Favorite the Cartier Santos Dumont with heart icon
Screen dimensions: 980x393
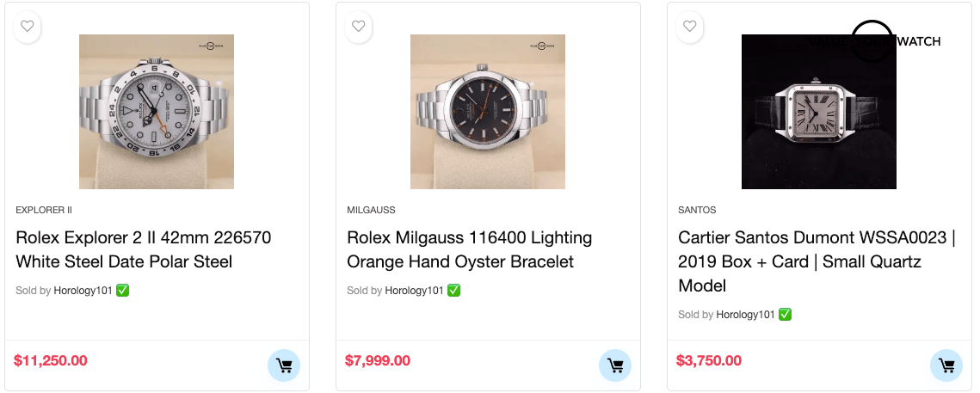pyautogui.click(x=690, y=27)
